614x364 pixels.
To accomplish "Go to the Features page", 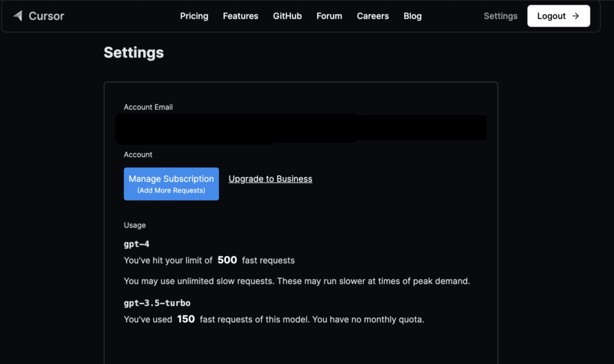I will tap(240, 16).
